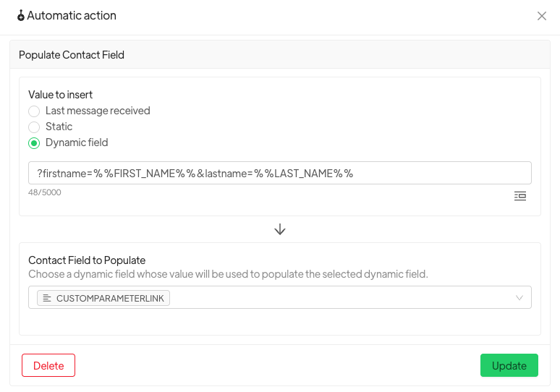560x392 pixels.
Task: Close the Automatic action dialog
Action: (541, 16)
